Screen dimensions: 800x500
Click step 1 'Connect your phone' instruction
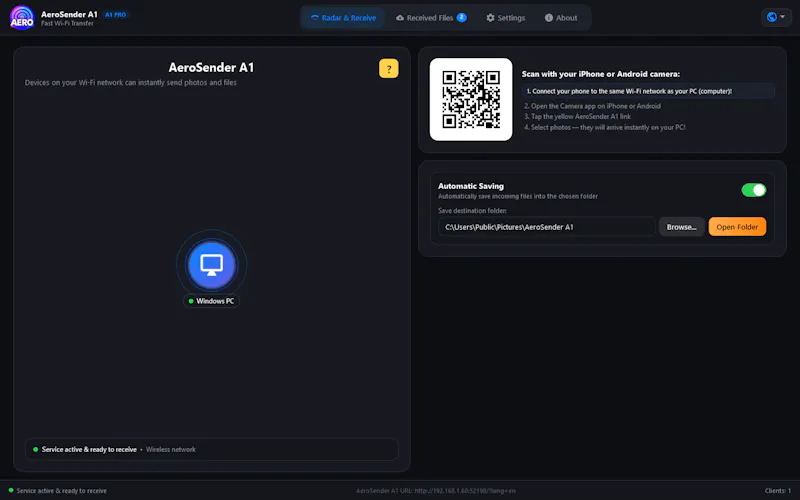click(x=648, y=91)
